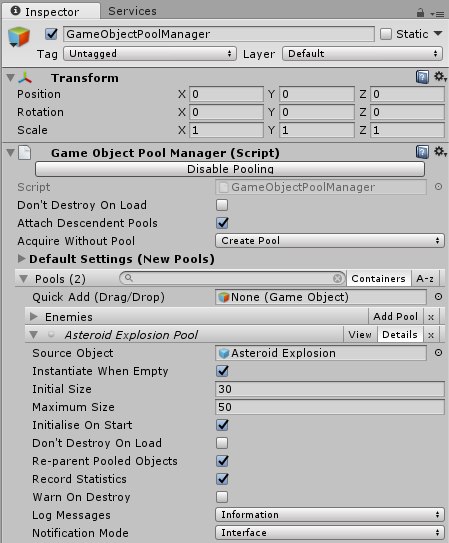Click the Rotation X field

pyautogui.click(x=226, y=112)
